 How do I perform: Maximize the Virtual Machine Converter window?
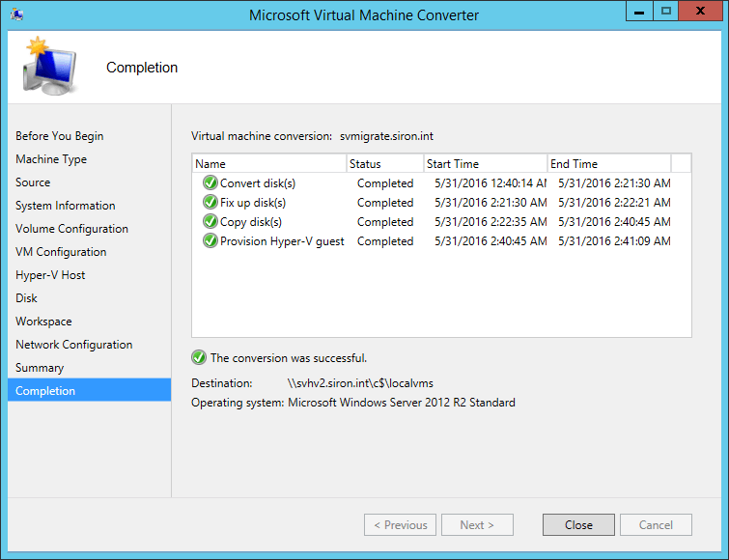666,12
